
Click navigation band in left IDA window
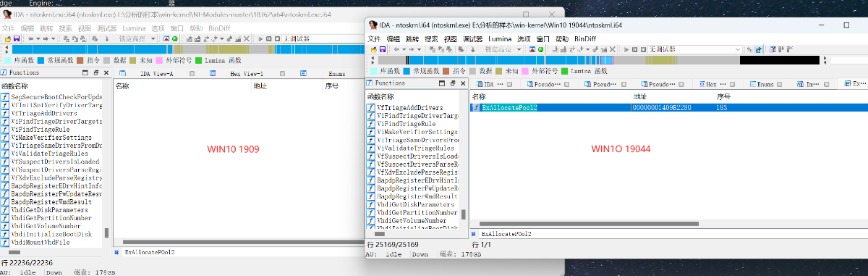pos(188,50)
